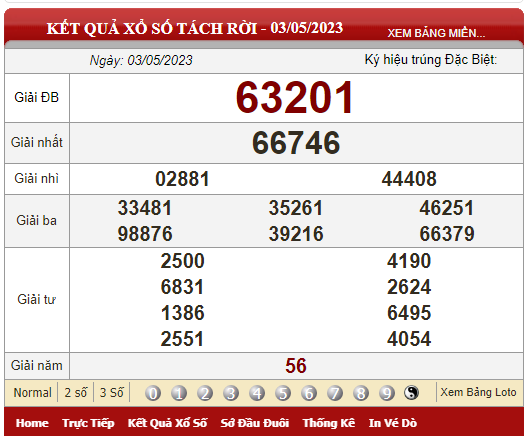
Task: Select the digit 7 filter ball
Action: tap(335, 393)
